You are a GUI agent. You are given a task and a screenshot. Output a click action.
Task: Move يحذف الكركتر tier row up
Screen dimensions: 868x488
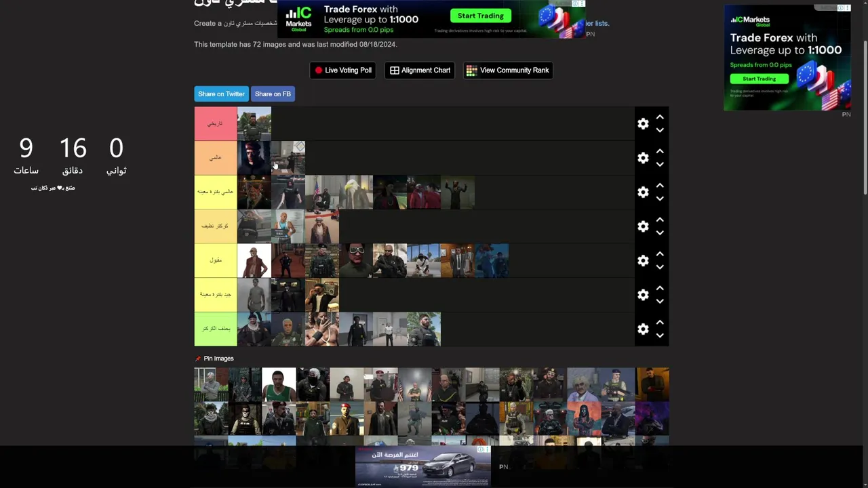coord(660,323)
